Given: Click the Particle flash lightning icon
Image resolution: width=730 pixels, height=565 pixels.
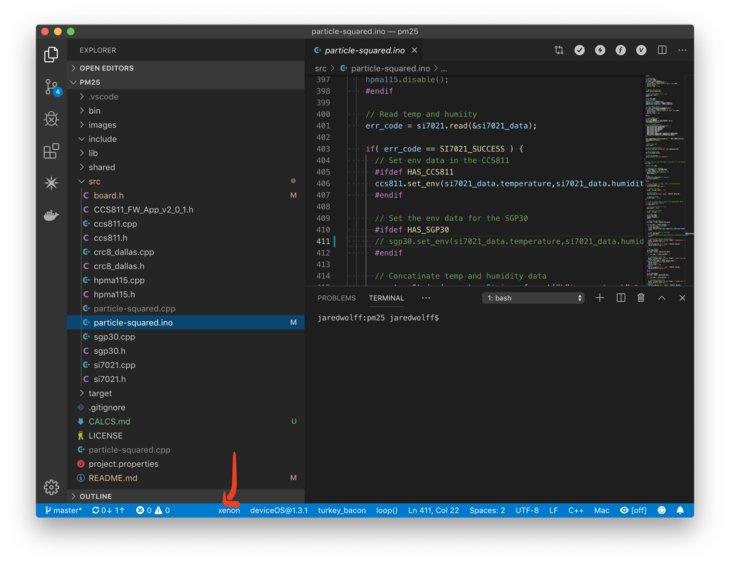Looking at the screenshot, I should 600,50.
